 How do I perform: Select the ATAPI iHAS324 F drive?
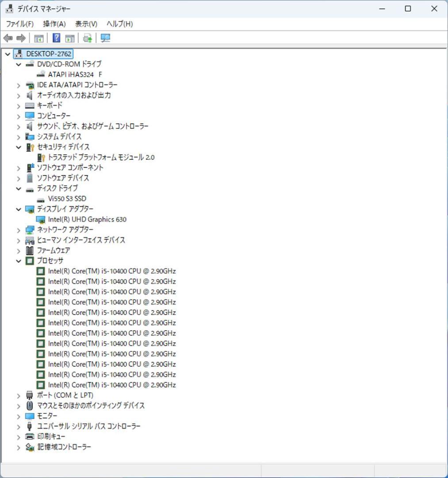[75, 74]
